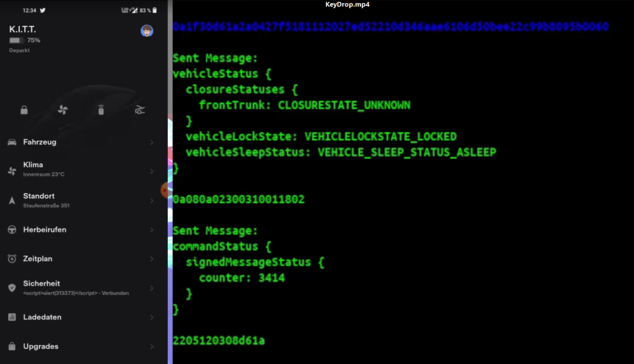Click the 'closureStatuses {' terminal line
634x364 pixels.
242,89
